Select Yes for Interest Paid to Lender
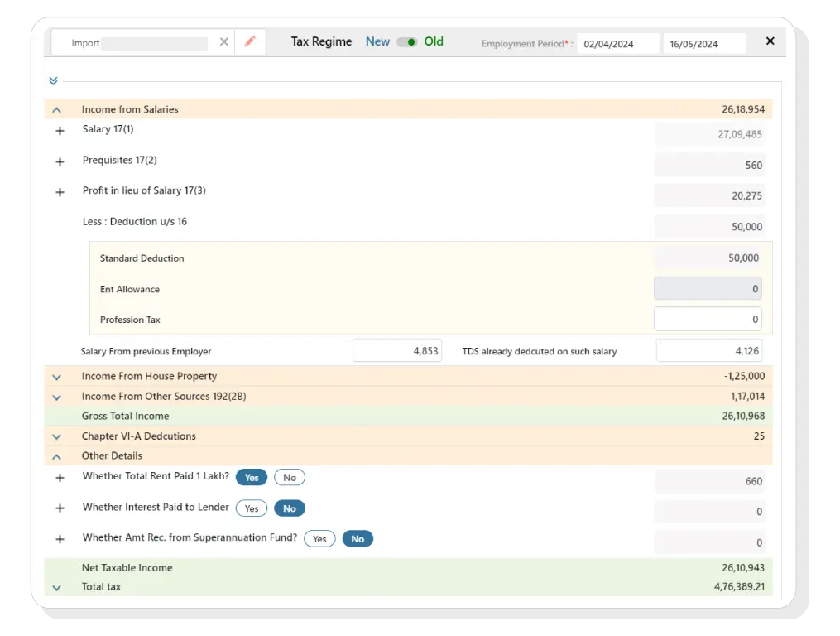Screen dimensions: 840x636 click(x=251, y=508)
